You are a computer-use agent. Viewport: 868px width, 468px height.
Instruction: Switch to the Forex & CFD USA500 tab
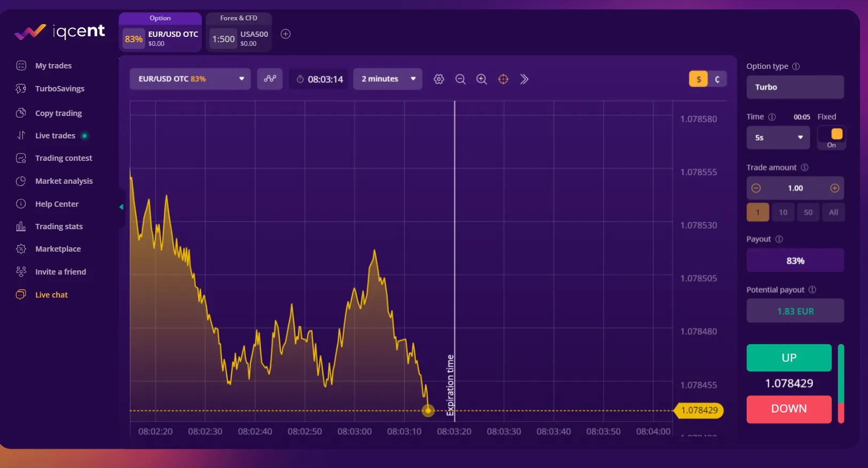point(239,34)
